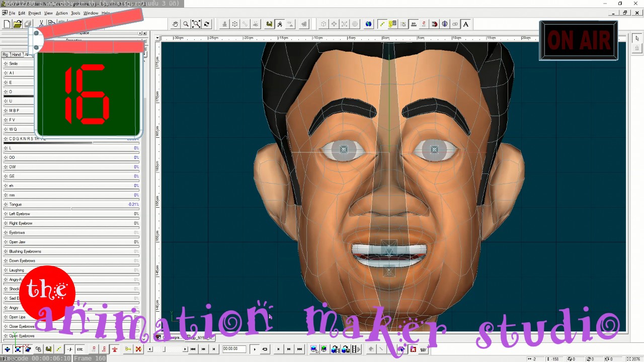644x362 pixels.
Task: Click the red star icon in bottom-right toolbar
Action: (x=414, y=349)
